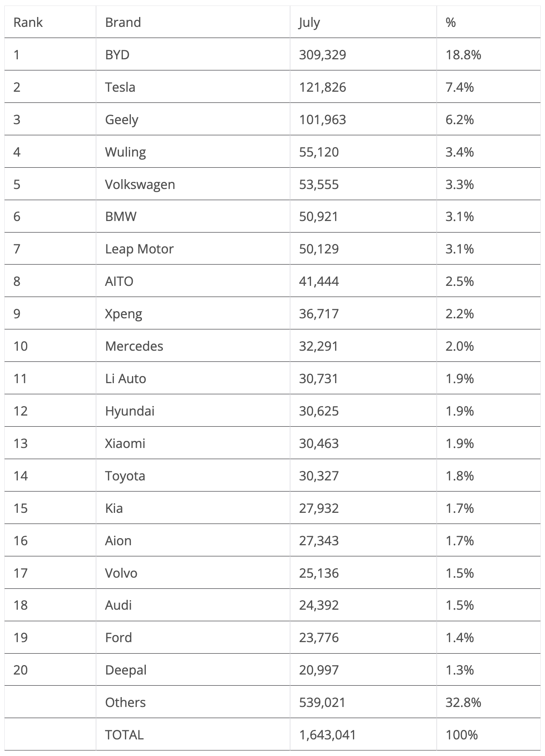The width and height of the screenshot is (545, 756).
Task: Click the Brand column header
Action: click(123, 22)
